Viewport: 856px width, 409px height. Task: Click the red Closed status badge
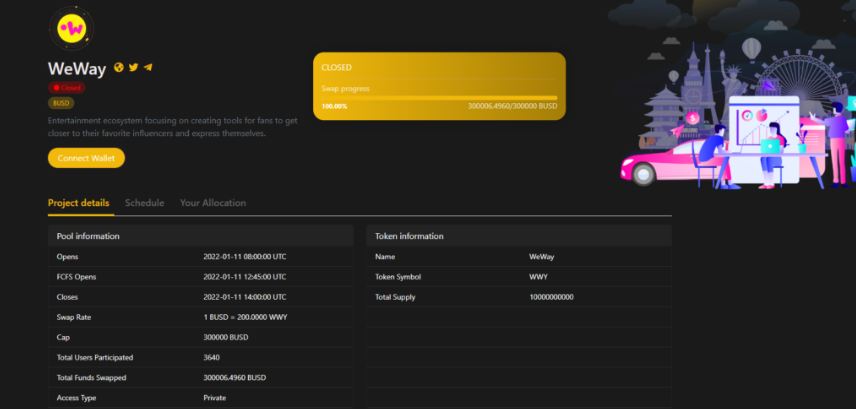point(67,88)
